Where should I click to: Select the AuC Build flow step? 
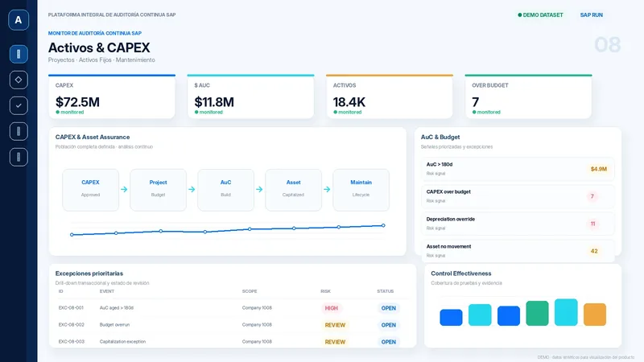(225, 190)
